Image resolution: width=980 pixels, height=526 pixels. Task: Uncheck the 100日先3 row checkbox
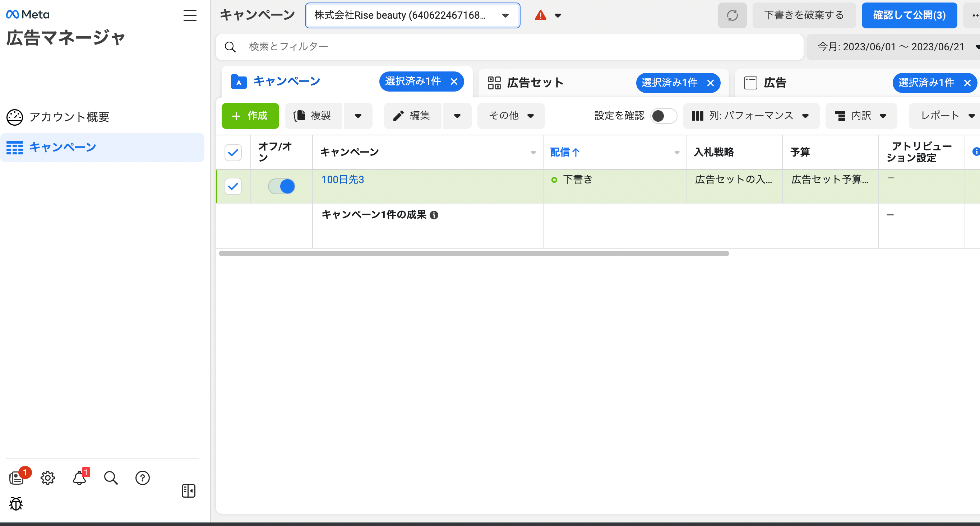(233, 186)
